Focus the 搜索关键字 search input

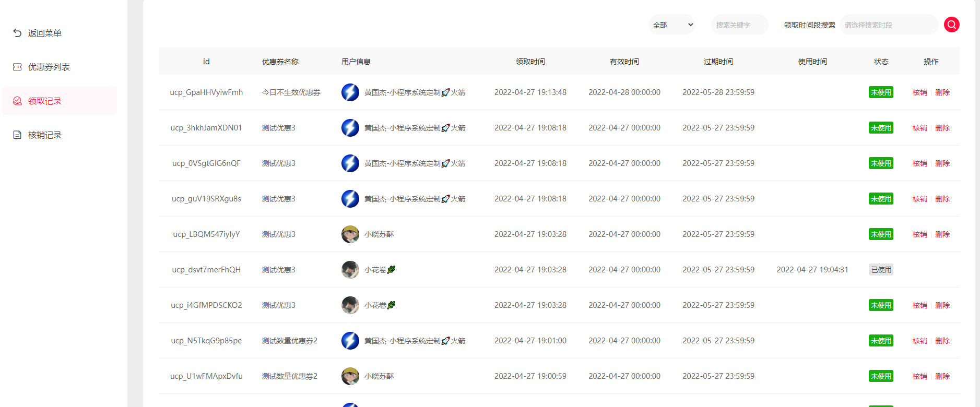click(739, 25)
